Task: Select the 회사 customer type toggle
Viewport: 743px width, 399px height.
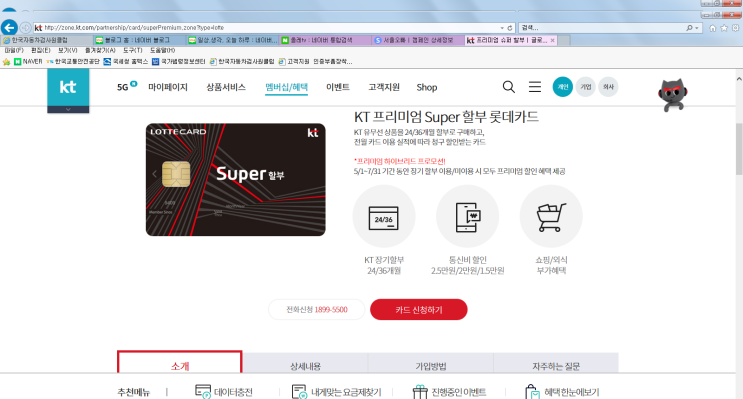Action: point(608,87)
